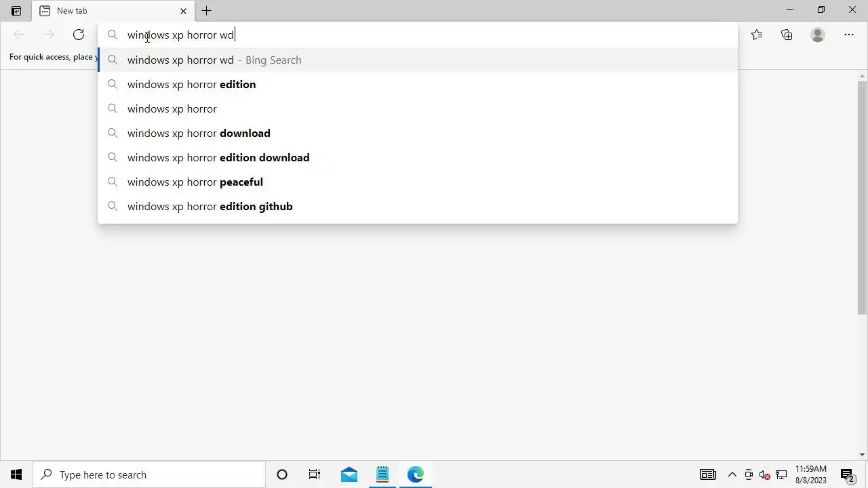Choose suggestion 'windows xp horror download'
This screenshot has width=868, height=488.
pos(418,133)
